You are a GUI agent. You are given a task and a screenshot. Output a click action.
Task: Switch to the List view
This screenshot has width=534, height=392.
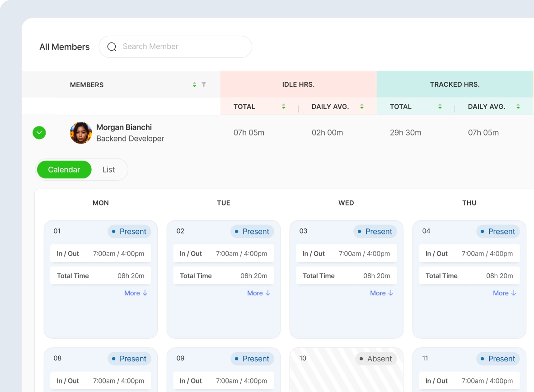coord(108,170)
